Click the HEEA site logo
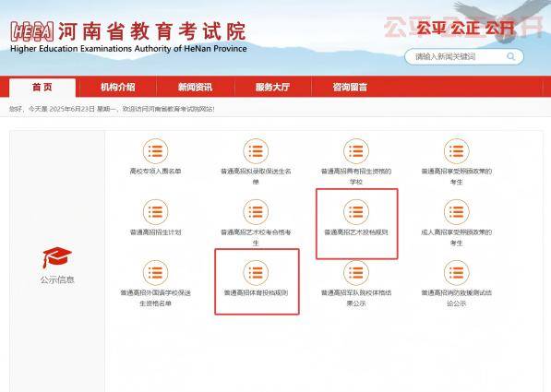This screenshot has height=392, width=551. click(32, 31)
